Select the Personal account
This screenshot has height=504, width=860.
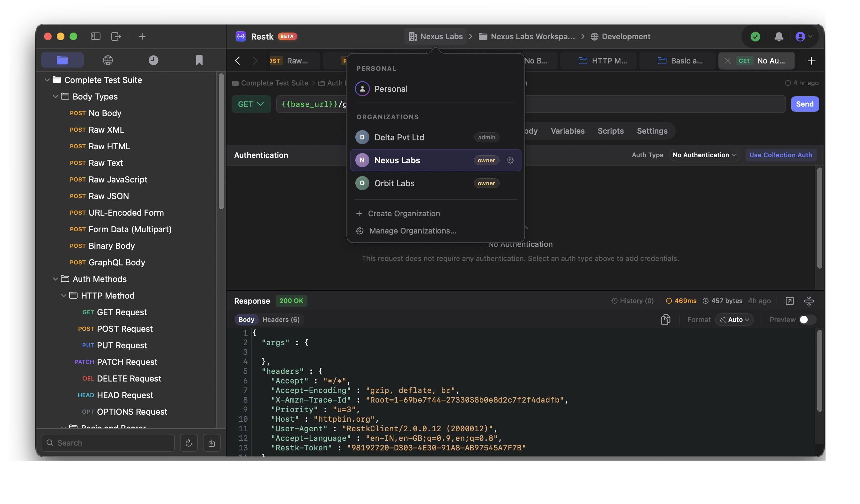435,89
